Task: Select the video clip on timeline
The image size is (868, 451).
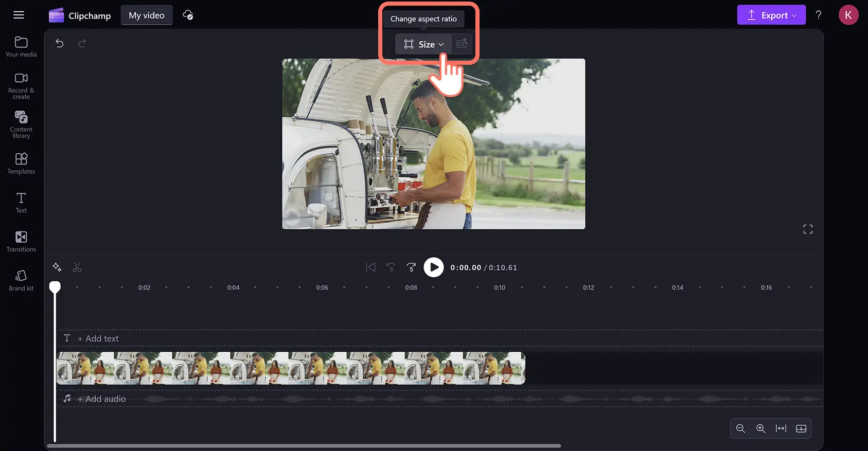Action: (291, 368)
